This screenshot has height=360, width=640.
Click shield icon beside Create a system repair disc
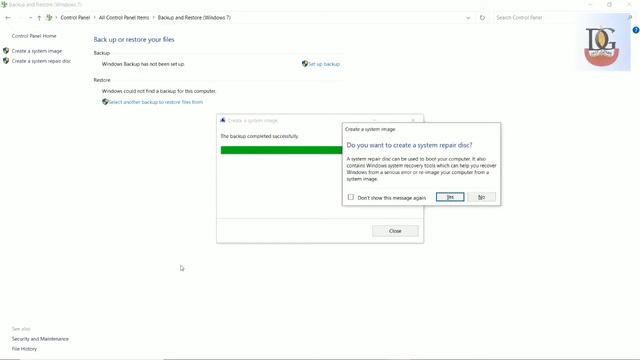[6, 61]
